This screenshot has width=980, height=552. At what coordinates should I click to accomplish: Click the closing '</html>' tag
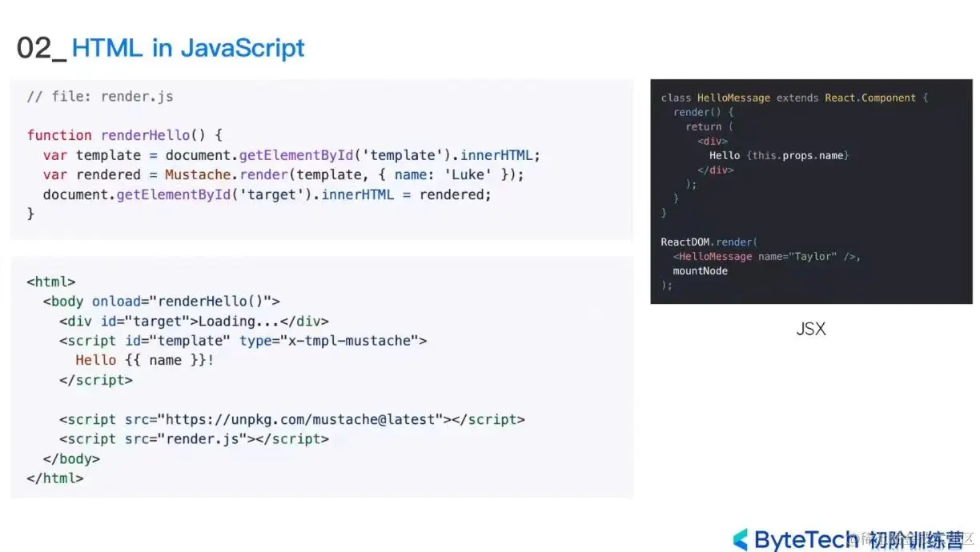coord(55,478)
